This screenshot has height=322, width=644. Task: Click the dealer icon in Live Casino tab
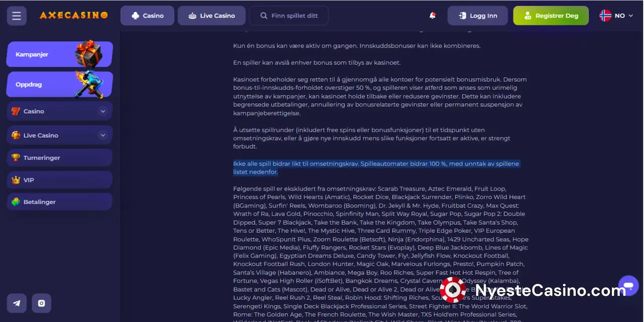(x=192, y=16)
